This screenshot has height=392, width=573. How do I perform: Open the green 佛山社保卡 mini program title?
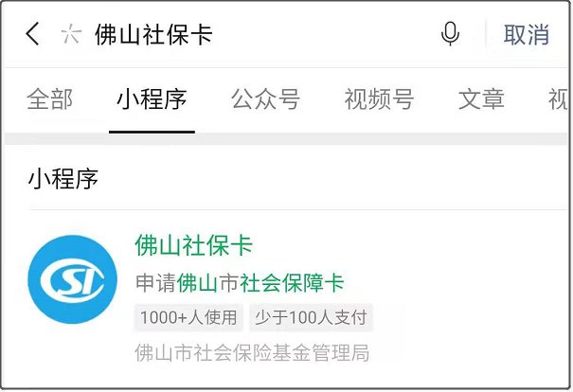193,245
